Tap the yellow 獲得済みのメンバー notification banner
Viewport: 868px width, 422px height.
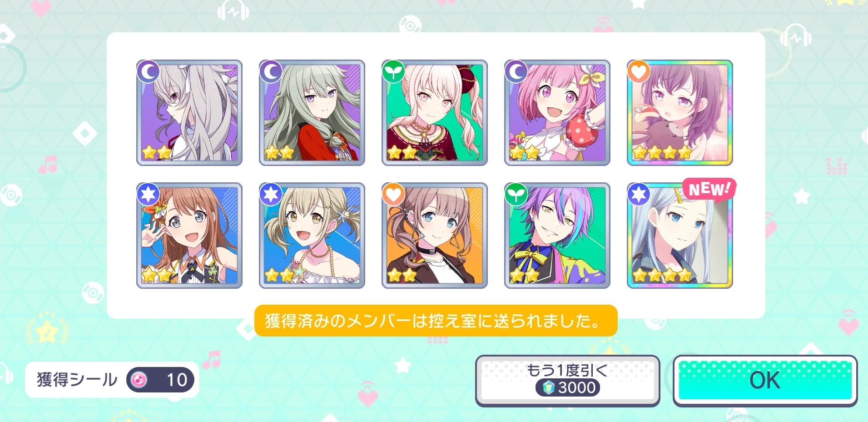(x=436, y=321)
